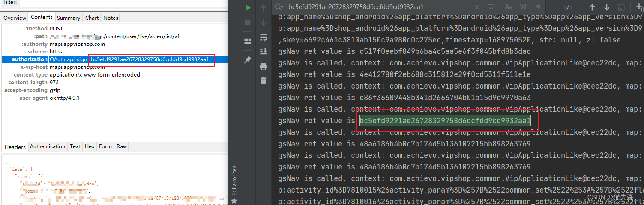This screenshot has height=205, width=644.
Task: Focus the console search field
Action: (x=377, y=7)
